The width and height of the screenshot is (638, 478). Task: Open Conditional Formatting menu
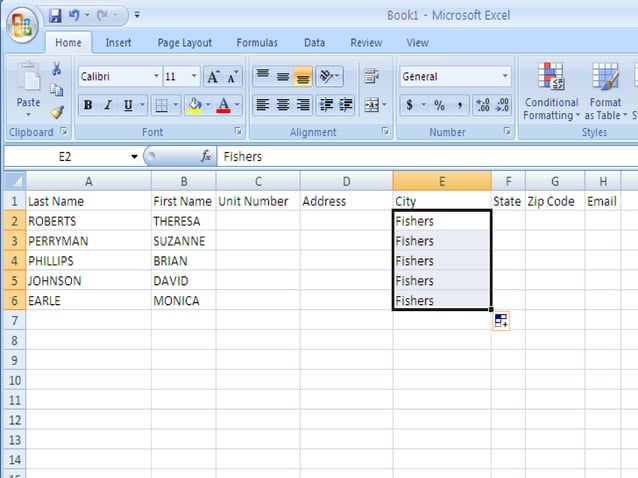tap(551, 92)
